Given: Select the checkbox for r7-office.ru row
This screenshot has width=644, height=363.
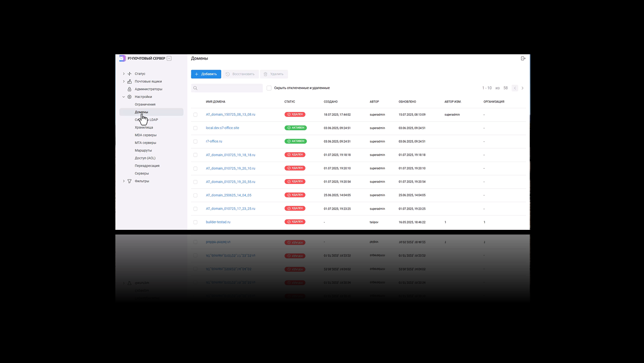Looking at the screenshot, I should [x=195, y=142].
